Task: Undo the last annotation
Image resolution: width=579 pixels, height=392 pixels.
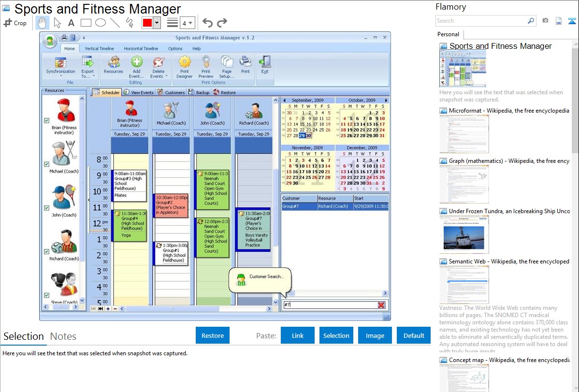Action: tap(207, 23)
